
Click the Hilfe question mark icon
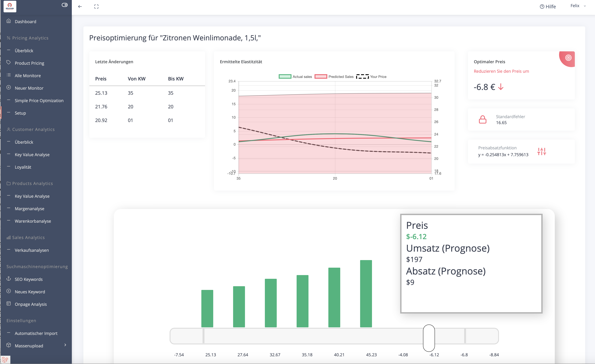tap(542, 7)
